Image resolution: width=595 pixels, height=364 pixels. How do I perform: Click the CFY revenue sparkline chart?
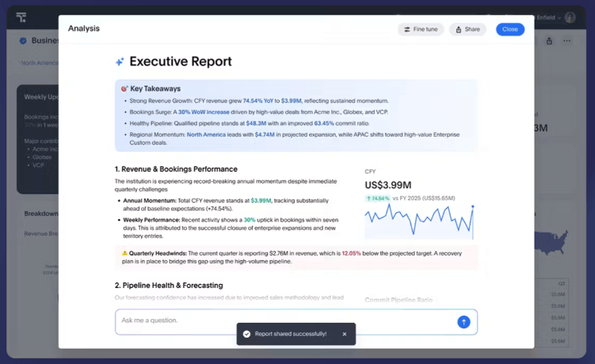pos(419,222)
